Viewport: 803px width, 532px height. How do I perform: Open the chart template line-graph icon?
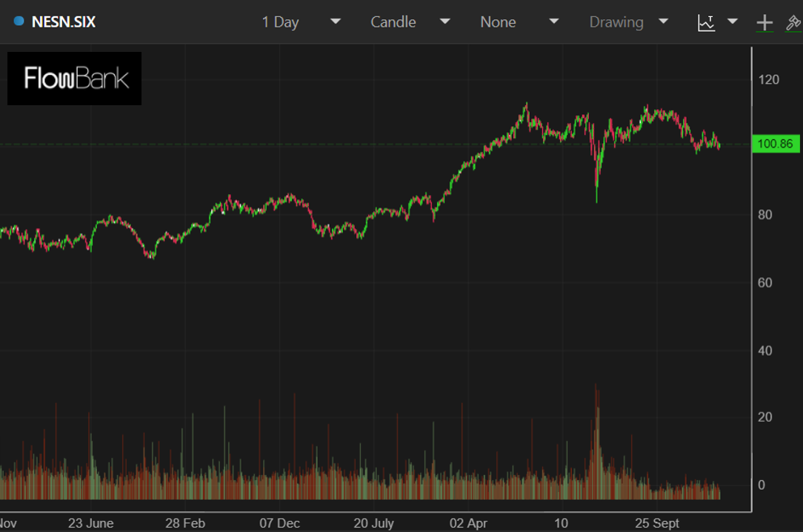click(x=707, y=22)
